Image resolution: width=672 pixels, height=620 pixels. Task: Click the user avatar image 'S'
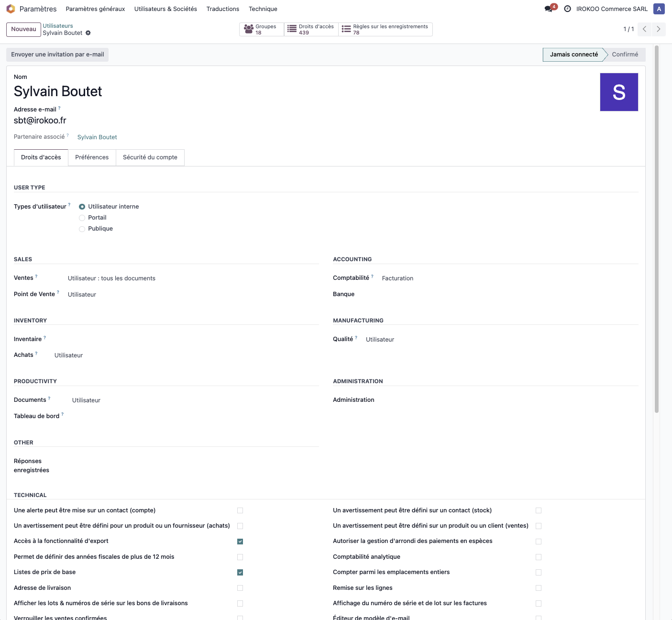click(x=619, y=92)
